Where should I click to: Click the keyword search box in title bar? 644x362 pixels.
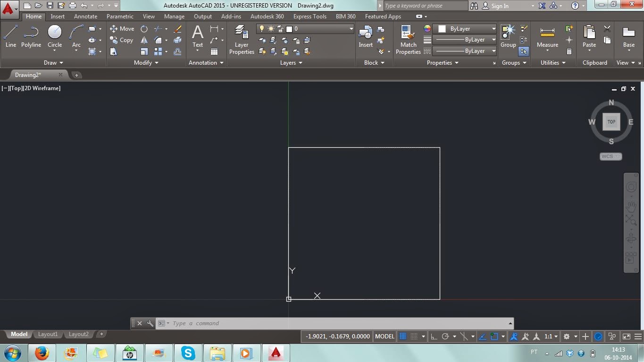(x=426, y=6)
